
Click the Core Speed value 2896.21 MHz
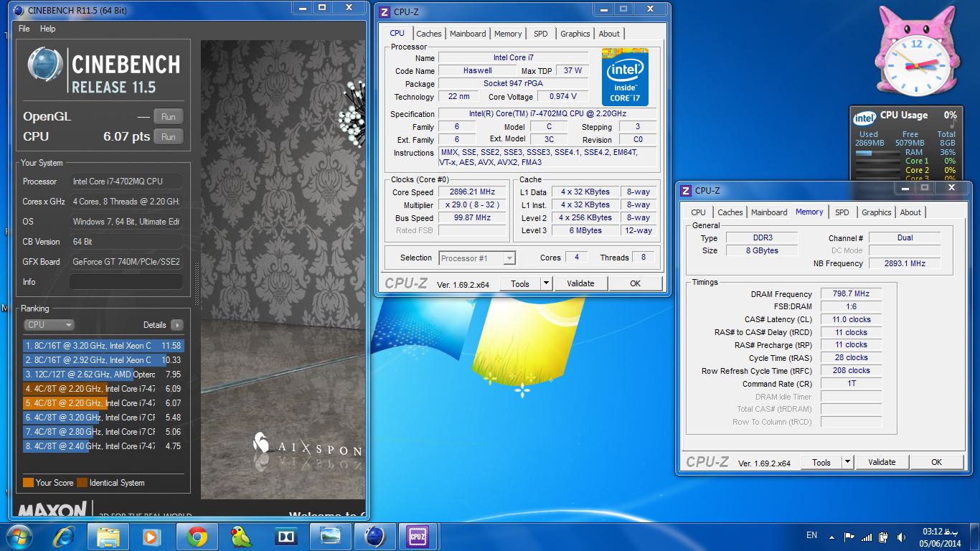coord(473,192)
